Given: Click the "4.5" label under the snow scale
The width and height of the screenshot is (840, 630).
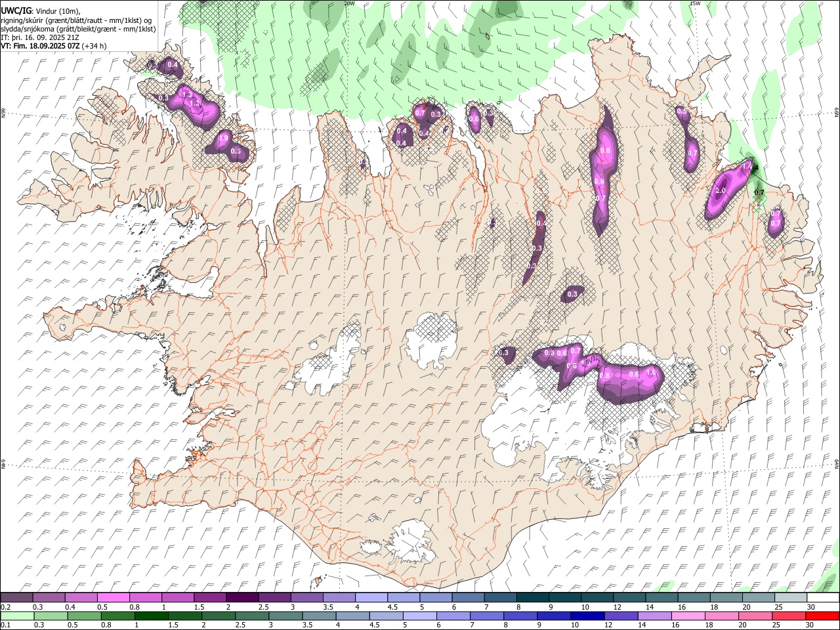Looking at the screenshot, I should pos(393,607).
